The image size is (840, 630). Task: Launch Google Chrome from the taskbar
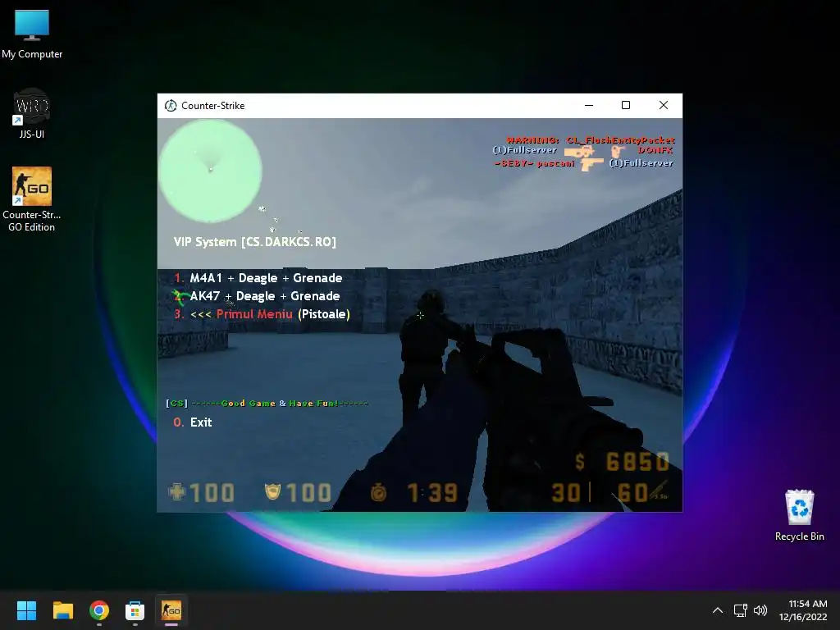tap(99, 610)
